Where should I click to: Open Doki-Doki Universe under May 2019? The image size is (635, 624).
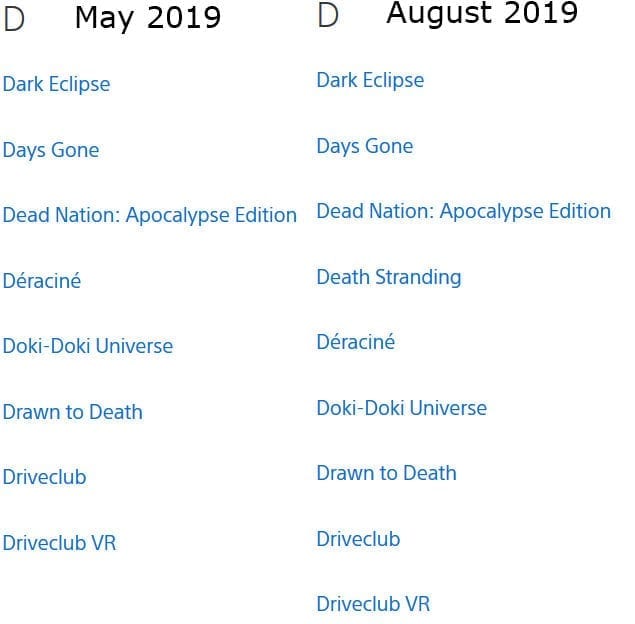tap(88, 346)
